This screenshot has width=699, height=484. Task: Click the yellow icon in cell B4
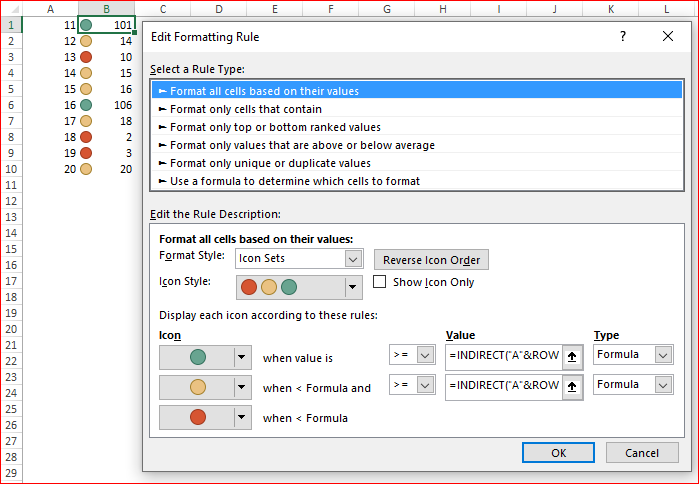click(x=86, y=73)
